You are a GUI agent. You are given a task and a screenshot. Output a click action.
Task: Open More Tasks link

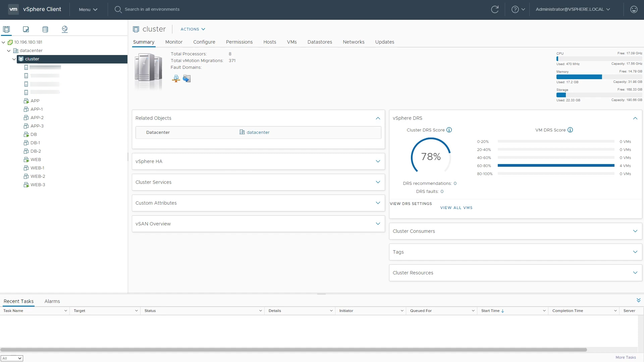pyautogui.click(x=626, y=357)
